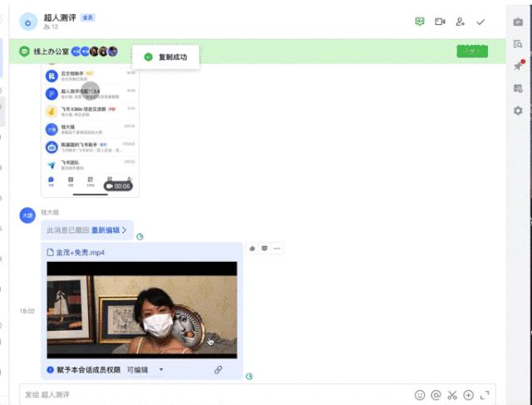Reply to the 金茂+免责.mp4 message
This screenshot has width=532, height=405.
pyautogui.click(x=264, y=249)
